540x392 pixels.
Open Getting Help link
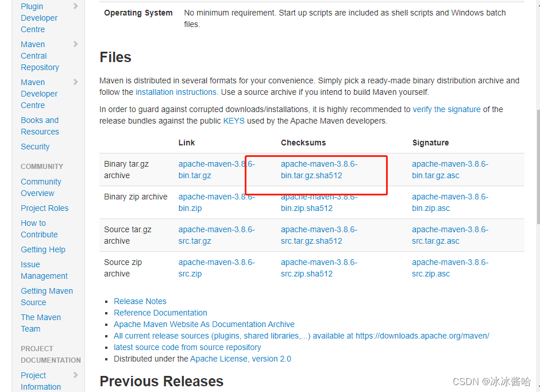[43, 249]
